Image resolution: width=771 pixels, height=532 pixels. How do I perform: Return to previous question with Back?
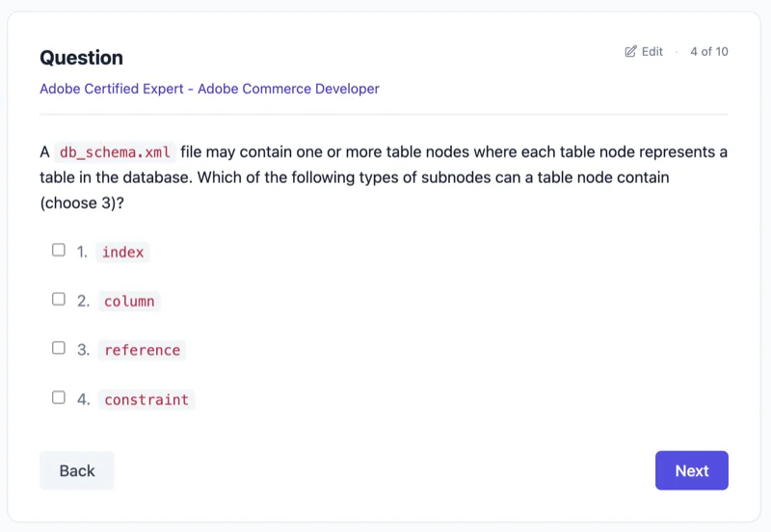(77, 470)
